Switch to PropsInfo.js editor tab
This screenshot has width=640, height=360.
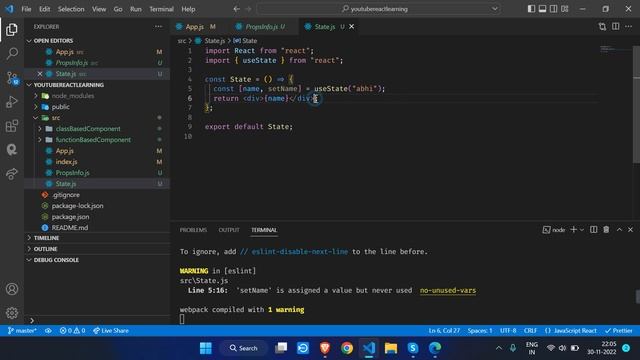point(262,27)
